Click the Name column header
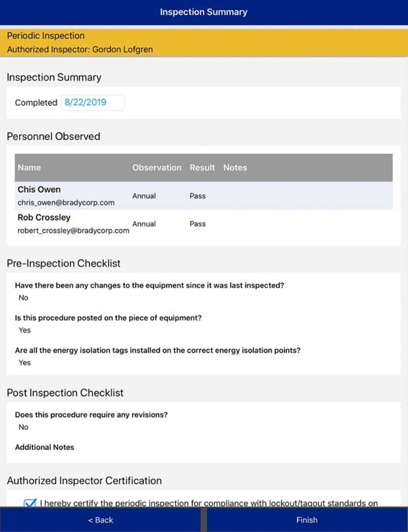Image resolution: width=408 pixels, height=532 pixels. pos(30,168)
